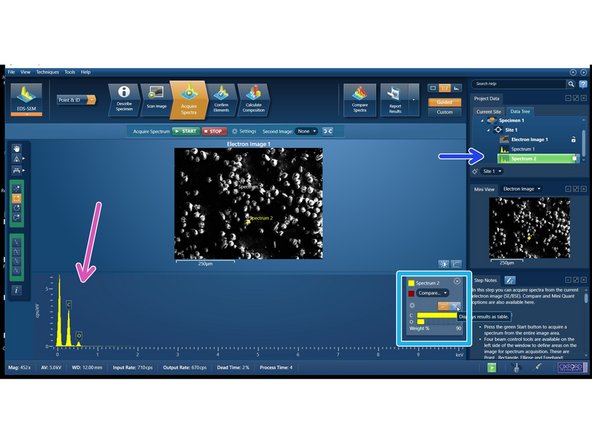
Task: Switch to the Current Site tab
Action: coord(489,112)
